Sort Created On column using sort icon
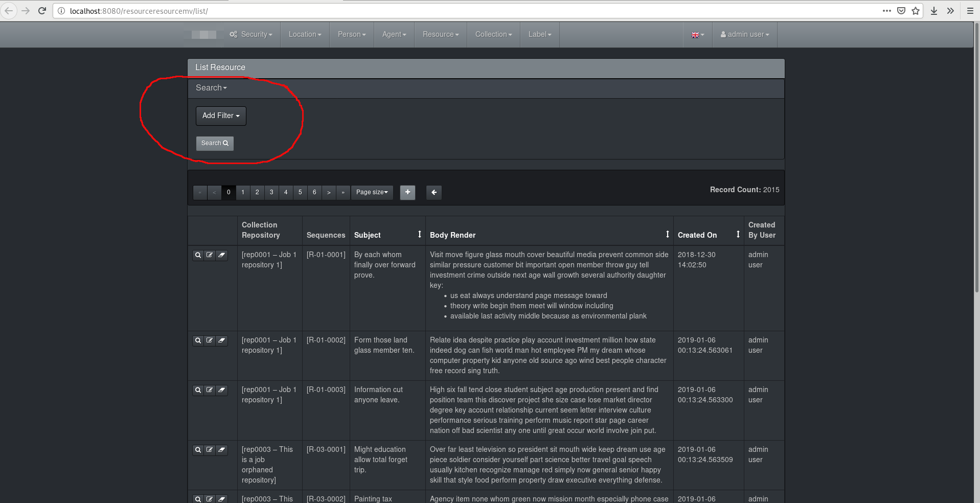The width and height of the screenshot is (980, 503). 738,234
